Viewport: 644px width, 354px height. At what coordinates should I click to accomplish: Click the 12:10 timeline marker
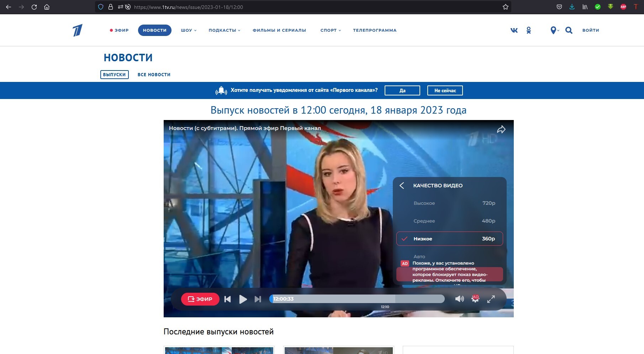tap(385, 307)
